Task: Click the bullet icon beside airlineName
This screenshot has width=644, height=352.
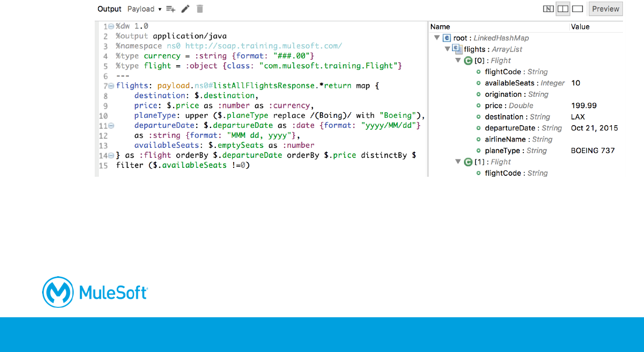Action: tap(479, 139)
